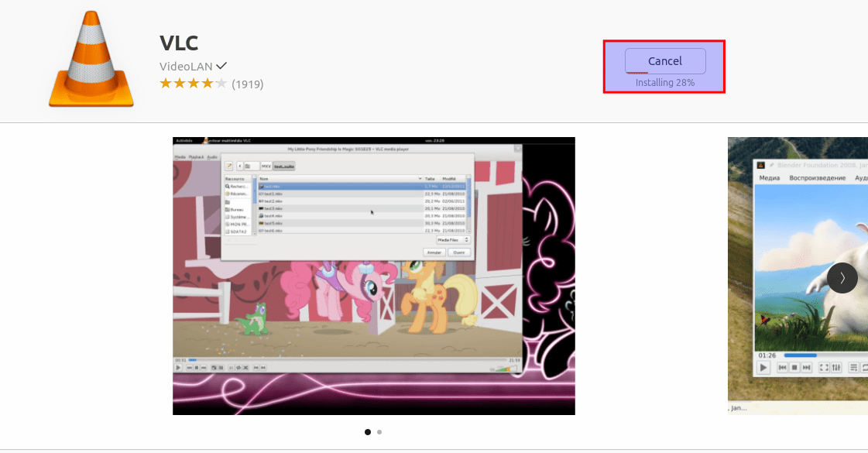Open the star rating for VLC

194,84
